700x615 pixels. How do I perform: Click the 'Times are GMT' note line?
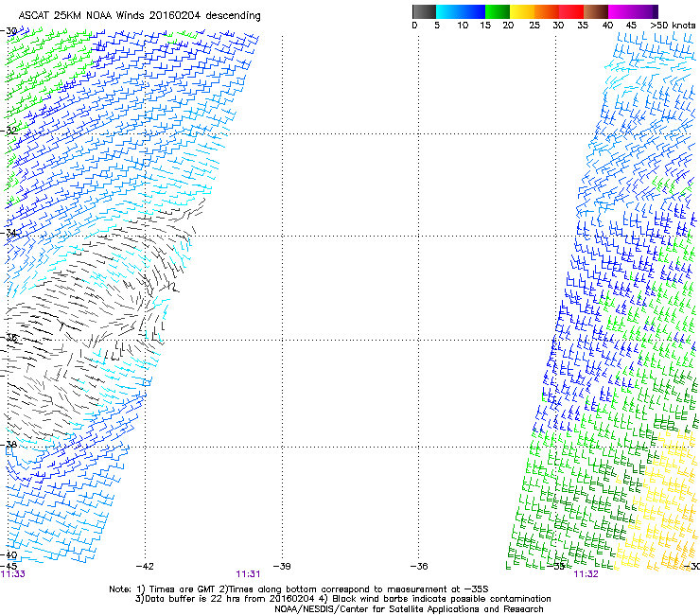[299, 589]
